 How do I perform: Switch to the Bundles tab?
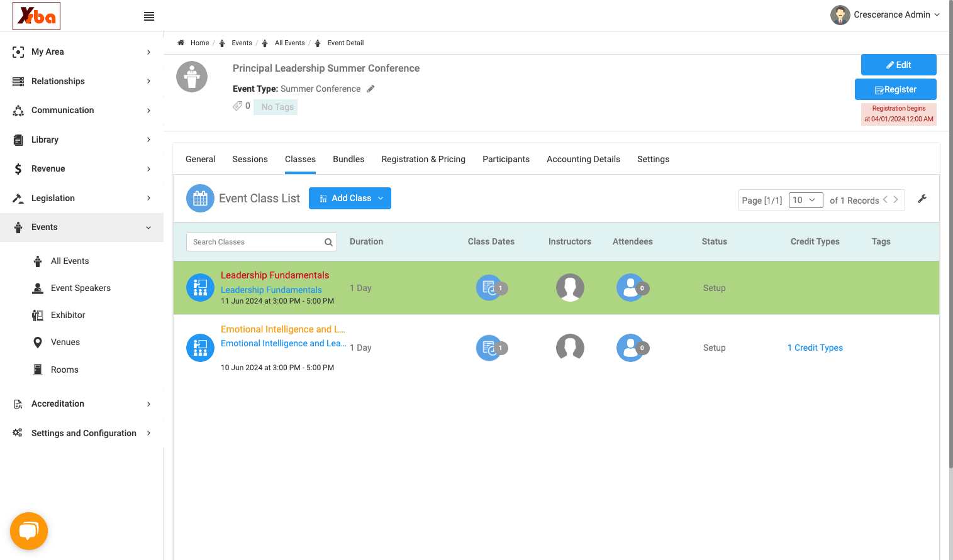coord(348,159)
